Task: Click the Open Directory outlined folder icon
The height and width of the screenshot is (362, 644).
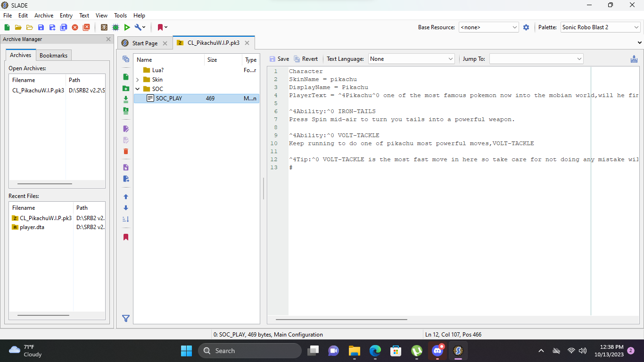Action: (x=29, y=27)
